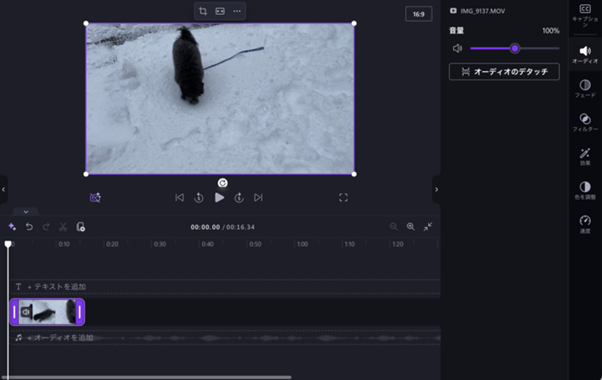The image size is (602, 380).
Task: Select the dog video clip on the timeline
Action: (x=47, y=312)
